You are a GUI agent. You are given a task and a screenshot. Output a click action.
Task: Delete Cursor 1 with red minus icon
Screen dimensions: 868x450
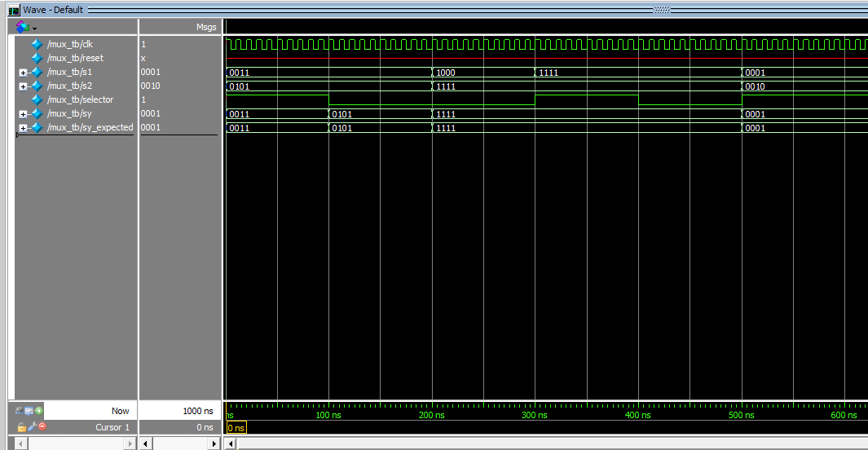coord(42,426)
